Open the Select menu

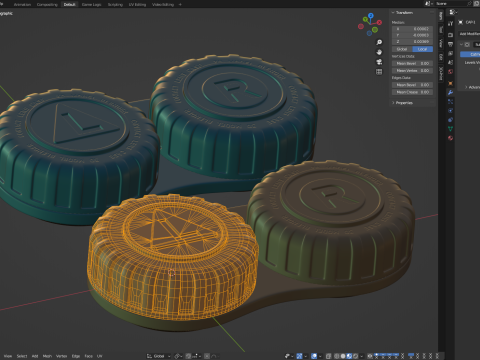point(22,356)
